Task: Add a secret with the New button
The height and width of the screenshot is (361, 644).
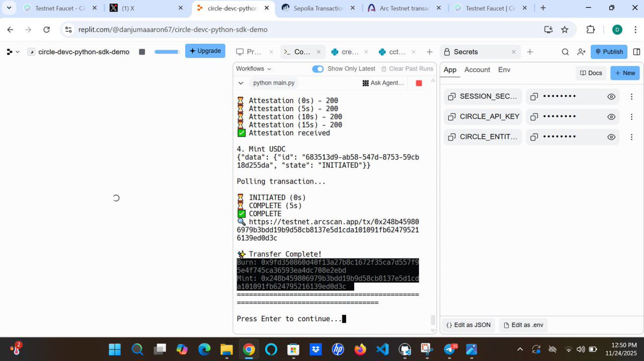Action: coord(624,72)
